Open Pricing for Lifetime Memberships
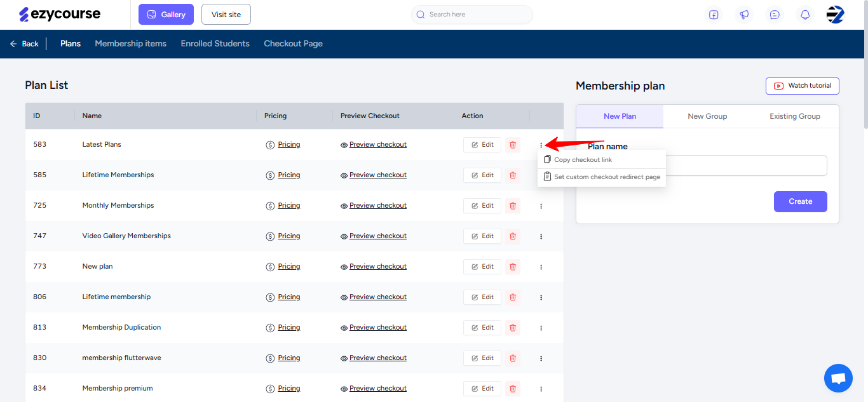 tap(283, 175)
